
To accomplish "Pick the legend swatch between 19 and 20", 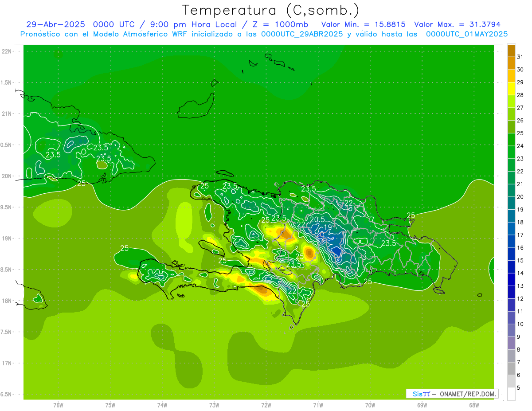I will pyautogui.click(x=511, y=204).
